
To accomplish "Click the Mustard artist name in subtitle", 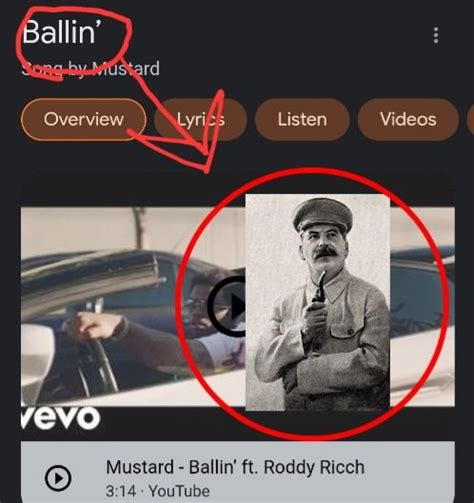I will (126, 69).
